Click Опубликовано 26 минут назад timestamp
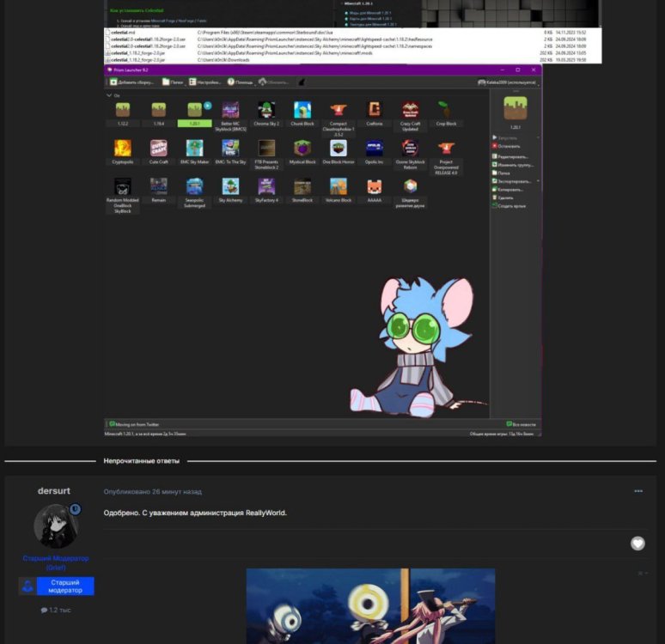The image size is (665, 644). (153, 492)
